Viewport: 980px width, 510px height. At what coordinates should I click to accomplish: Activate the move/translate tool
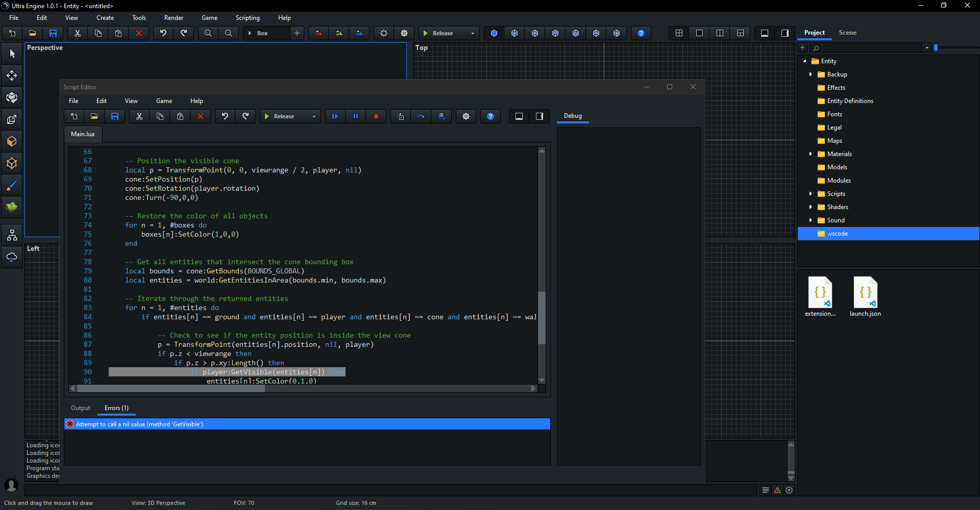pyautogui.click(x=12, y=75)
